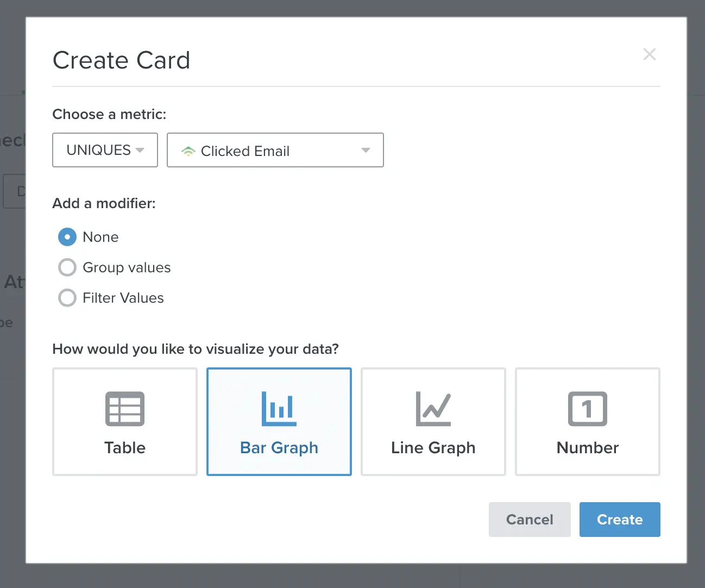Select the Bar Graph label text
The image size is (705, 588).
(279, 448)
